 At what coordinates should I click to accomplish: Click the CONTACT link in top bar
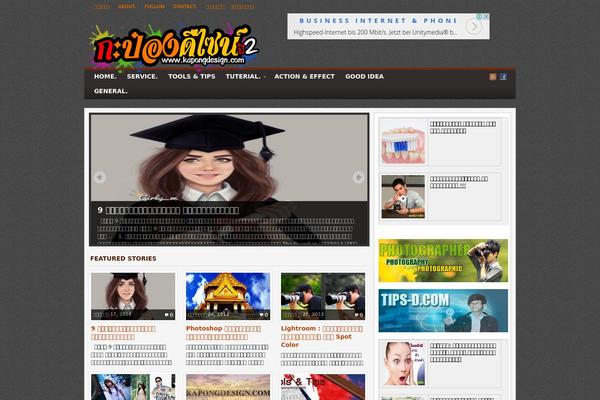[184, 7]
